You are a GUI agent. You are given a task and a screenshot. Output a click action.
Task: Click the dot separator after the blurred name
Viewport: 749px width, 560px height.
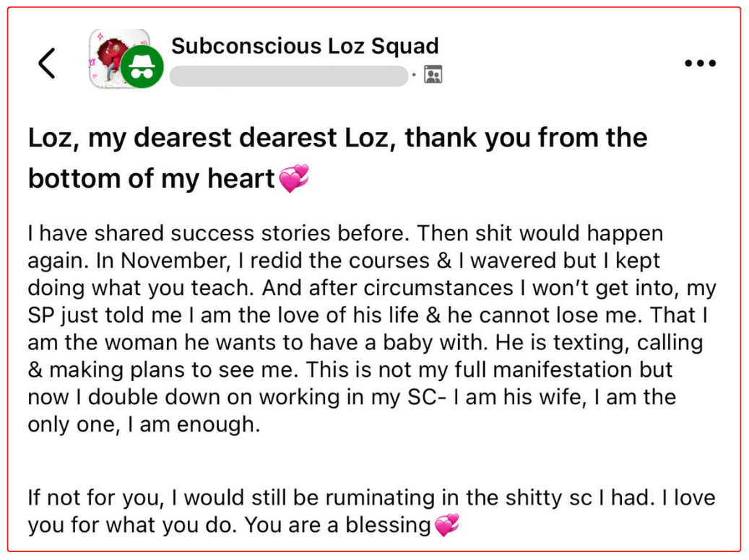coord(414,75)
